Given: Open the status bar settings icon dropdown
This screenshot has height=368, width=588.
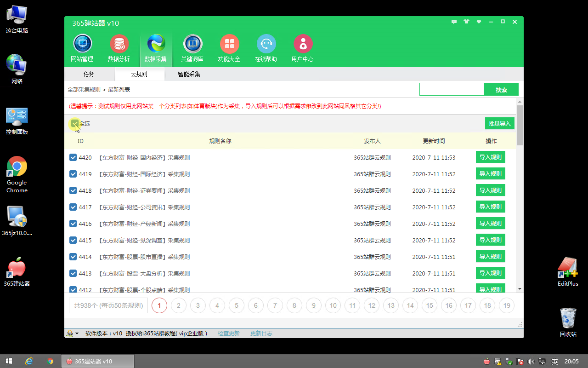Looking at the screenshot, I should click(x=73, y=333).
